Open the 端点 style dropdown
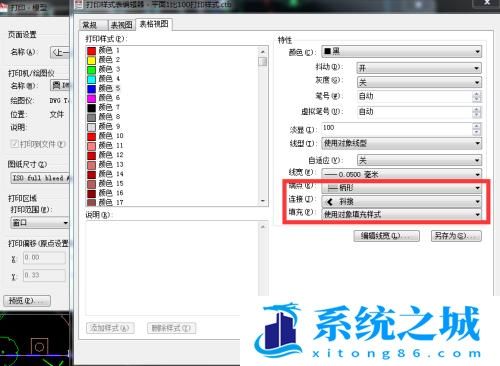500x366 pixels. pos(402,188)
